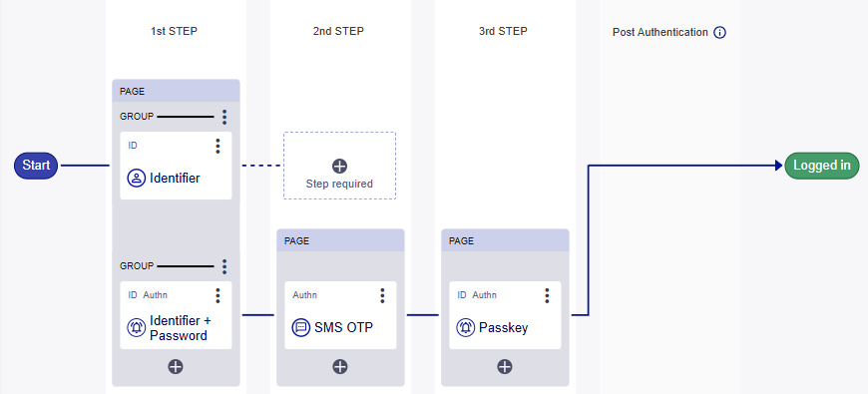Select the 2nd STEP column header

[338, 31]
